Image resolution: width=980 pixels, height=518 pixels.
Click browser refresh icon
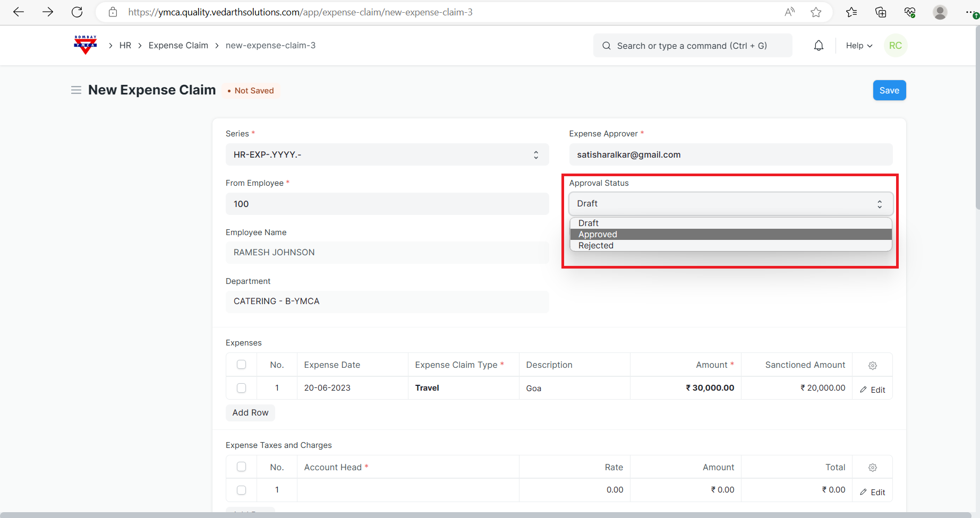point(77,12)
